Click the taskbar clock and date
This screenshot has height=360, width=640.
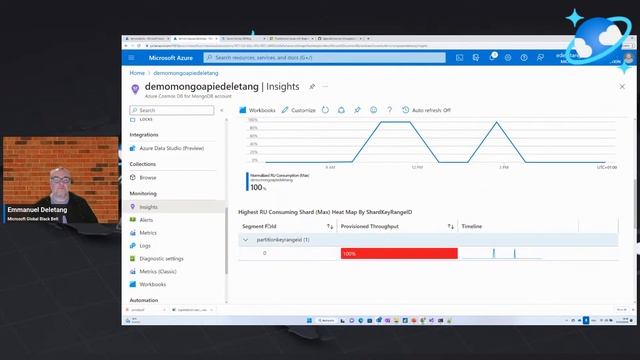[622, 320]
